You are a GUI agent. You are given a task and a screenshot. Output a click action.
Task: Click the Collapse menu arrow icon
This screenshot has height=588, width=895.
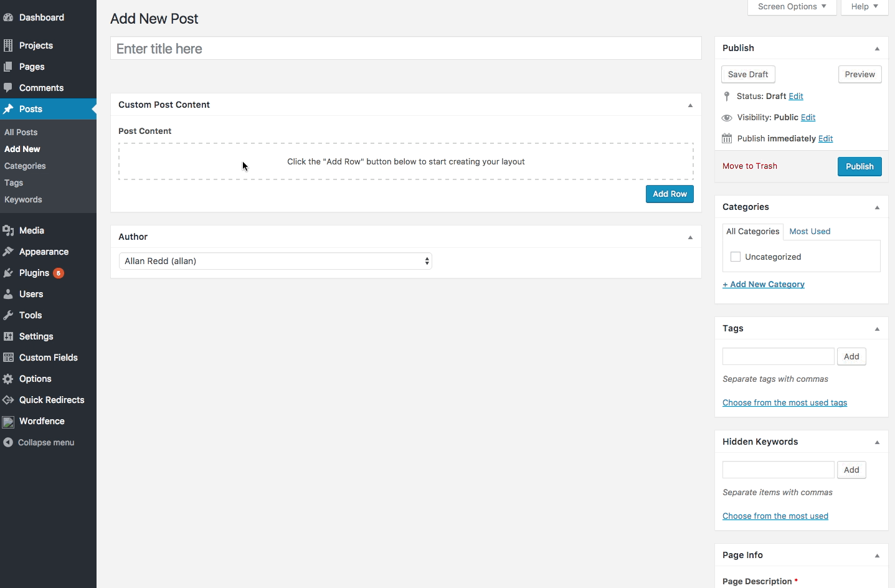click(8, 442)
